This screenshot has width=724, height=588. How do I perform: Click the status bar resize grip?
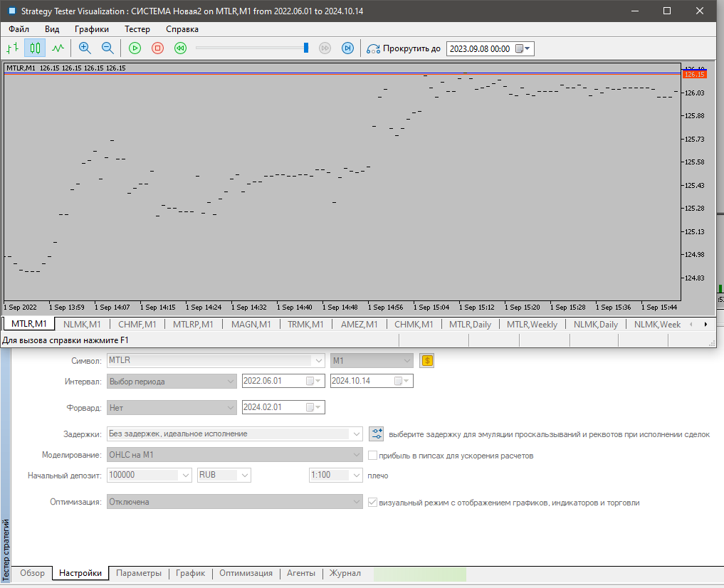pyautogui.click(x=711, y=343)
